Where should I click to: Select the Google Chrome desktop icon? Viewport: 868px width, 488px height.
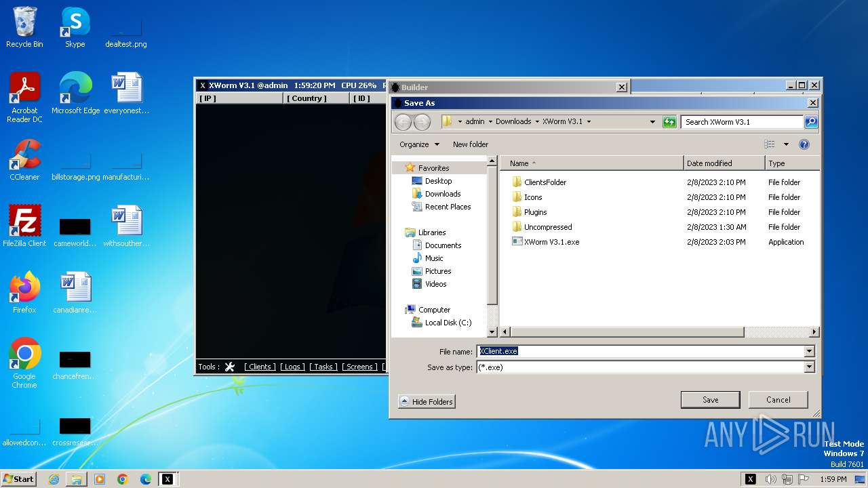(24, 363)
